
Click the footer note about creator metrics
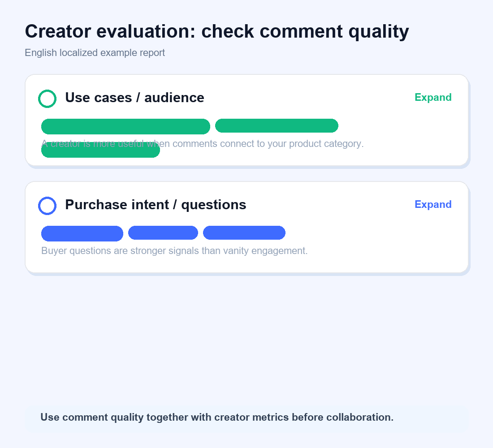217,418
